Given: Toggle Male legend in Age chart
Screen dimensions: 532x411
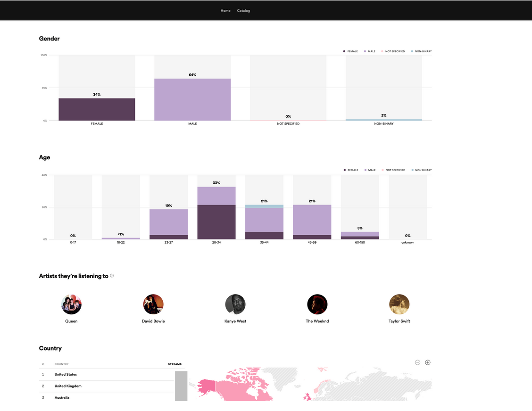Looking at the screenshot, I should (370, 170).
